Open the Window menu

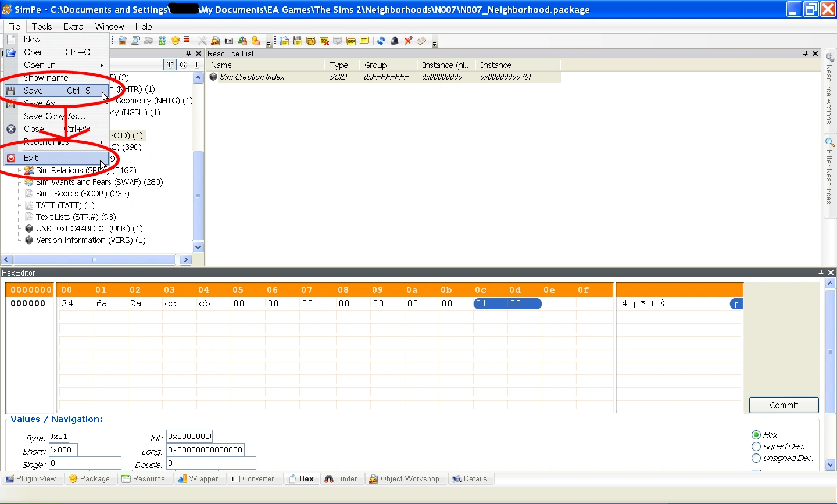pos(109,26)
